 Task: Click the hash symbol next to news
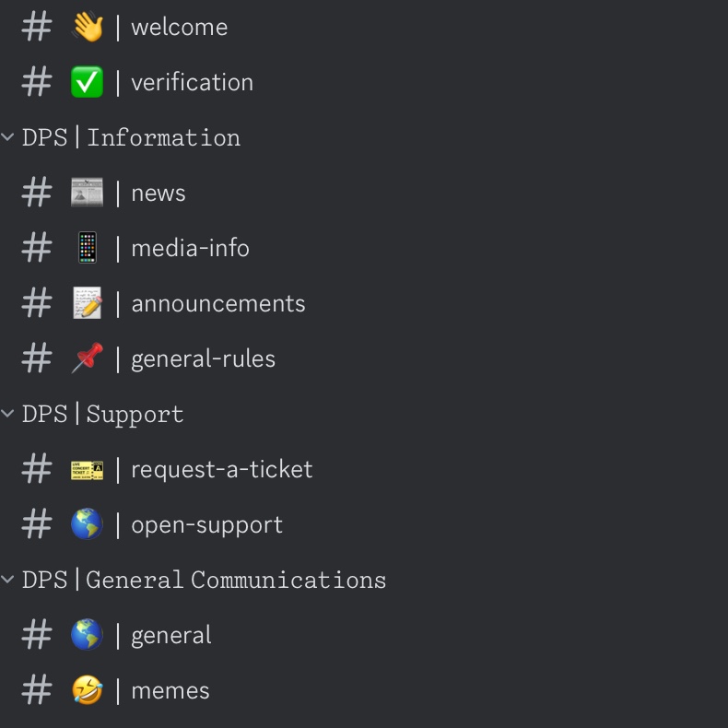(37, 193)
